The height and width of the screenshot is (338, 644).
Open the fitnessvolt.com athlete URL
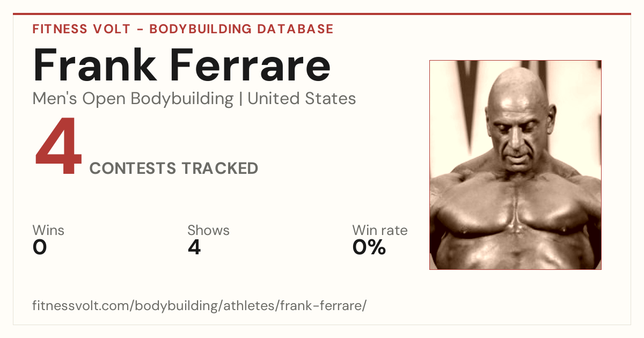(x=200, y=306)
